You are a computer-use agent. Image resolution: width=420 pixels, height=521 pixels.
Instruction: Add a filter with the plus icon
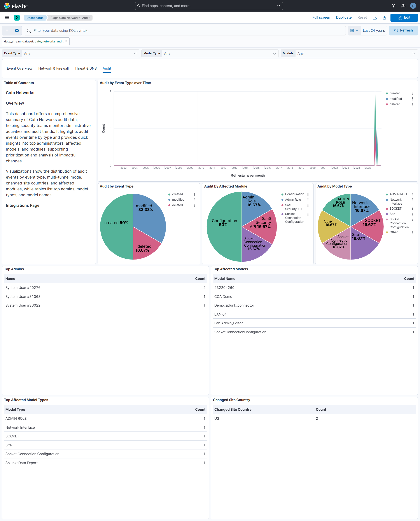click(x=17, y=30)
